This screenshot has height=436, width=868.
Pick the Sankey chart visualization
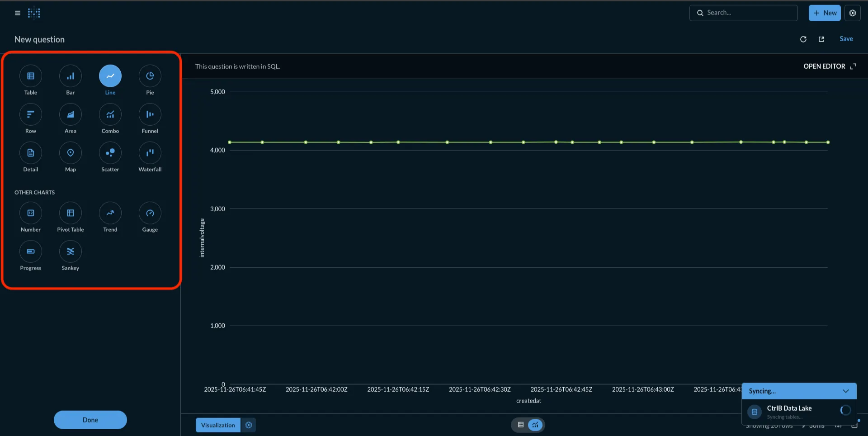click(70, 255)
